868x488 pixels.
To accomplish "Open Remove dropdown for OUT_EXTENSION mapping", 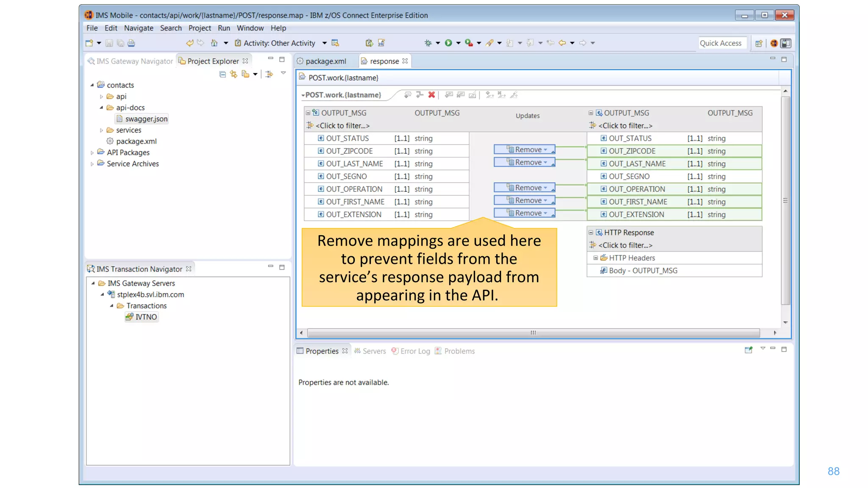I will tap(545, 213).
